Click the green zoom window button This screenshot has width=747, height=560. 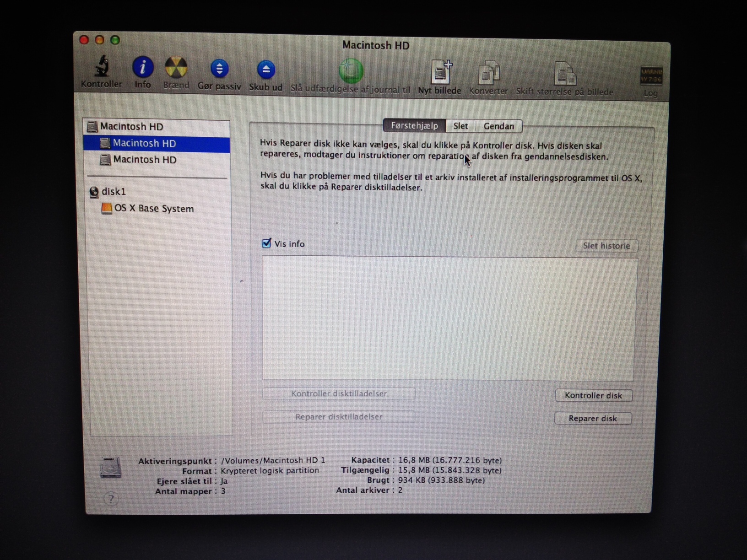115,40
